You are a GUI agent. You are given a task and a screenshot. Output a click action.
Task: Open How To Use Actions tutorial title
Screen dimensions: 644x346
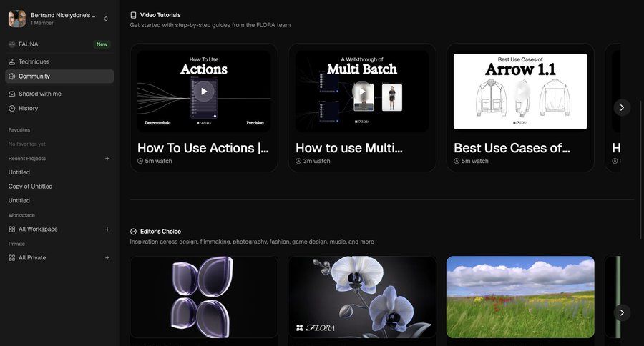point(203,148)
